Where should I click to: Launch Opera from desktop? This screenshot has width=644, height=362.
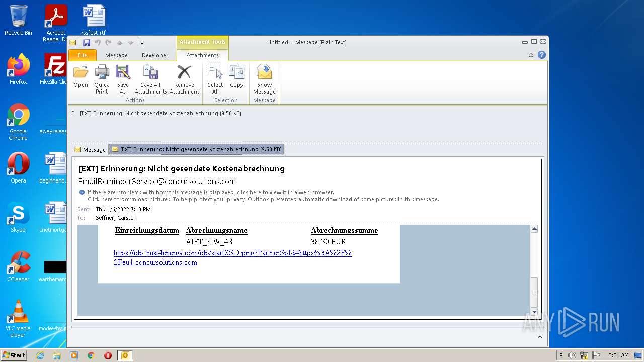pyautogui.click(x=18, y=168)
